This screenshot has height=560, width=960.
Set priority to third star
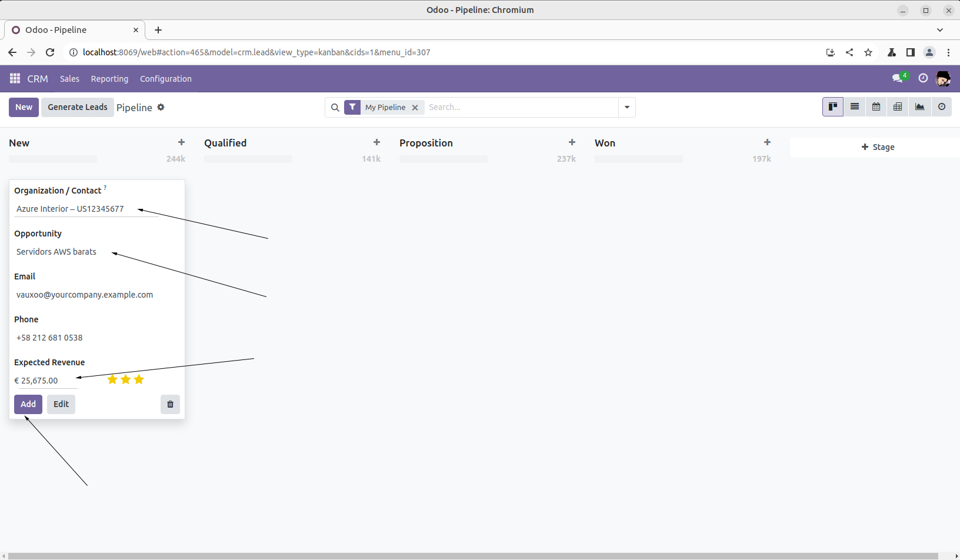tap(139, 379)
